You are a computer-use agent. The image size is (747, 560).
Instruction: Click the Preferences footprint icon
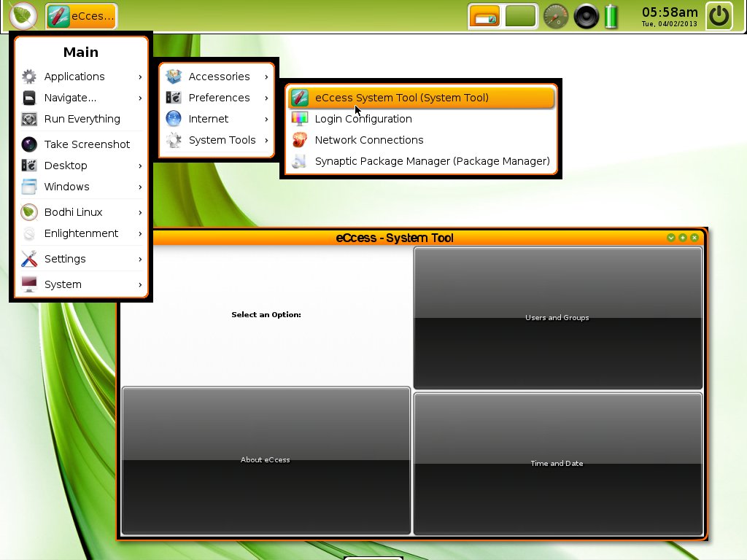pyautogui.click(x=174, y=98)
